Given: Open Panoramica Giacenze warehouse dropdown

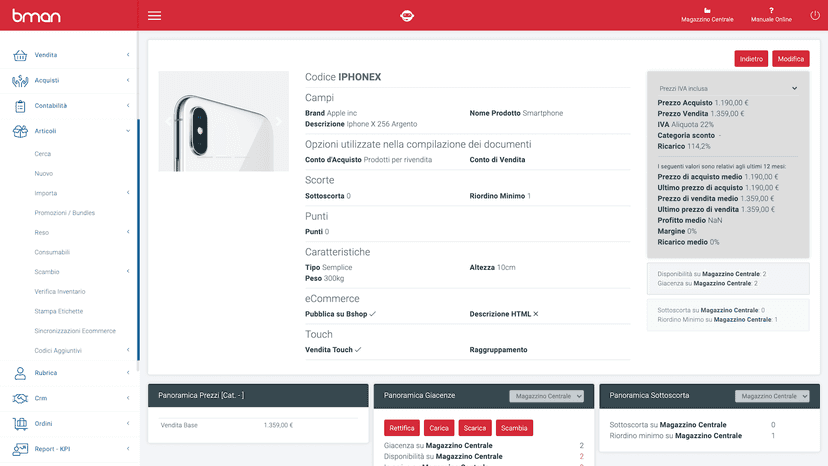Looking at the screenshot, I should point(547,396).
